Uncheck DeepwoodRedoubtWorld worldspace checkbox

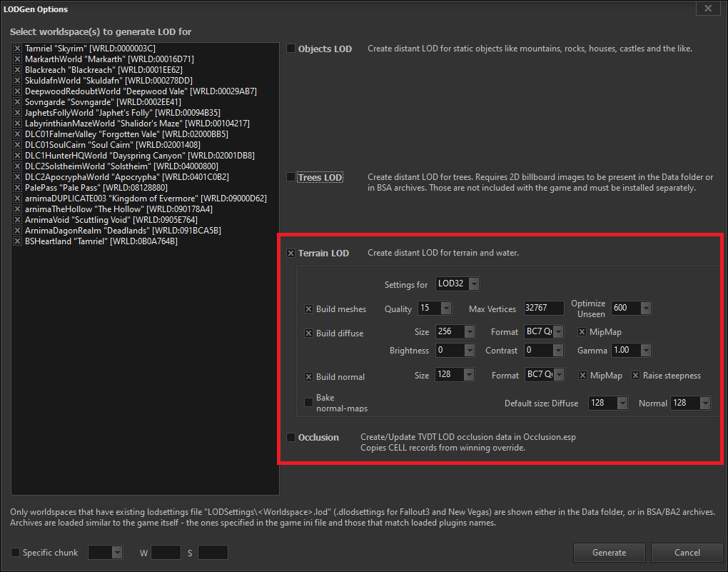17,91
